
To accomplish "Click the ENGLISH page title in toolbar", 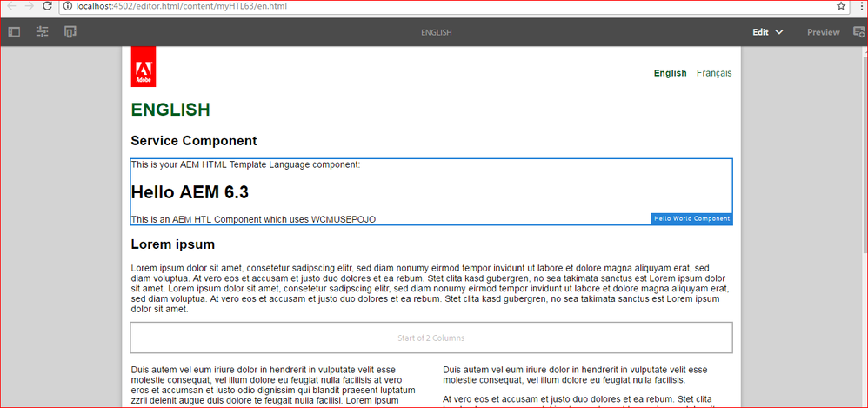I will pyautogui.click(x=436, y=33).
